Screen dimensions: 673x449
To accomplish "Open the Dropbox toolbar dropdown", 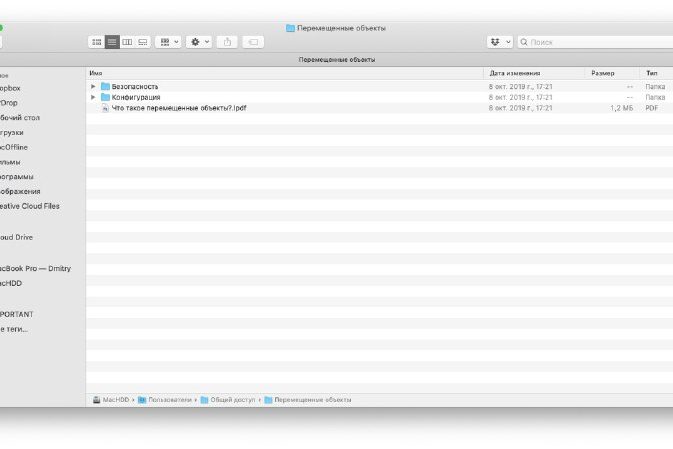I will click(500, 42).
